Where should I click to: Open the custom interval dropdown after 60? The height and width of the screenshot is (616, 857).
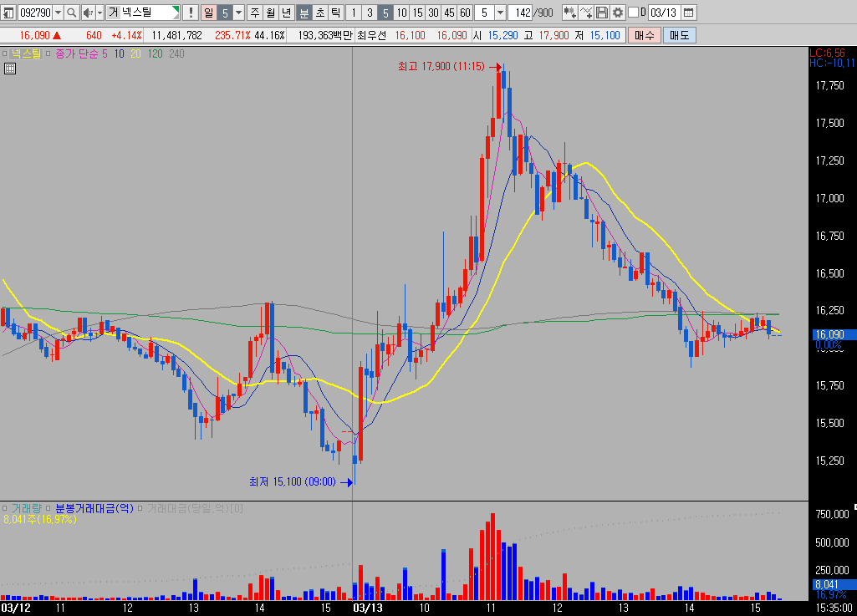(x=500, y=12)
